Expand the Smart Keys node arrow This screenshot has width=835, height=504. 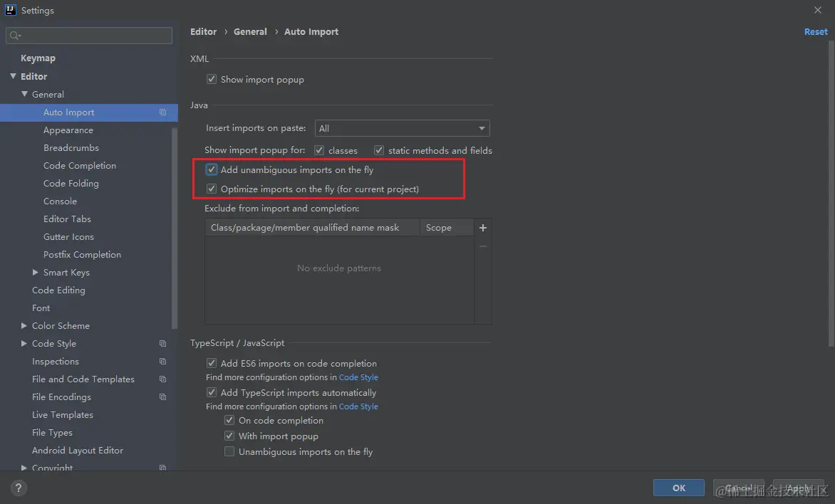(35, 272)
